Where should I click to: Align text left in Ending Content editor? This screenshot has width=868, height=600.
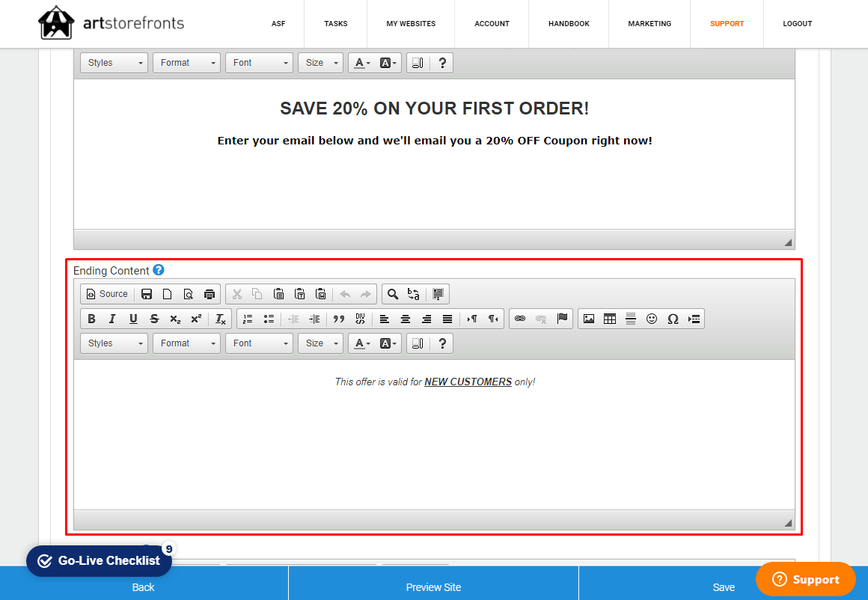tap(385, 319)
